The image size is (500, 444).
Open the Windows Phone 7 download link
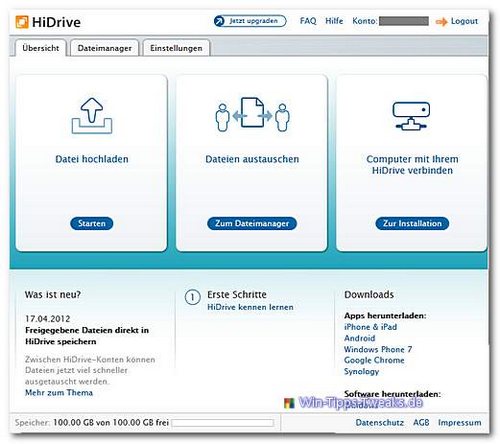378,349
